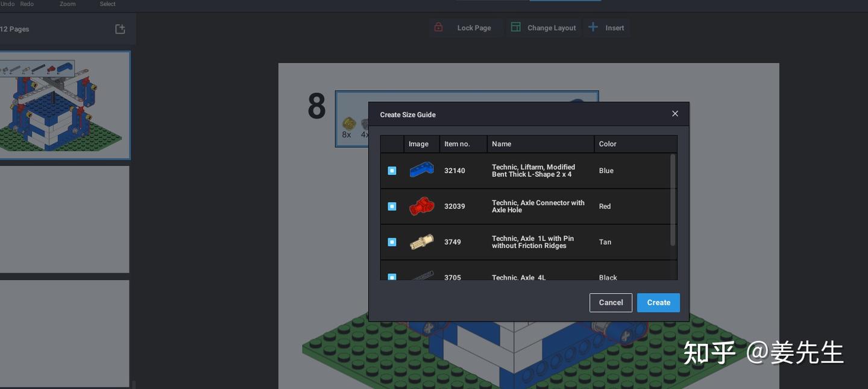Click the '8x' quantity in the parts list
Viewport: 868px width, 389px height.
point(347,134)
